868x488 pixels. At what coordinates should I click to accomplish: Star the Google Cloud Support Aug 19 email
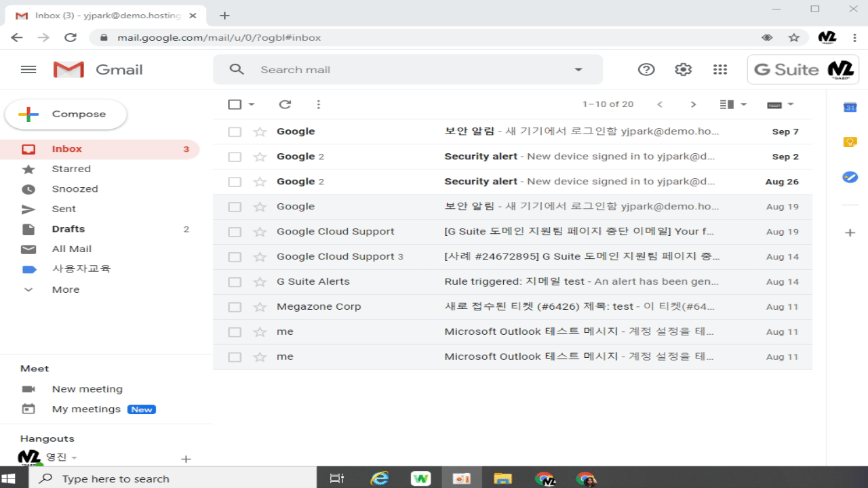(x=259, y=232)
